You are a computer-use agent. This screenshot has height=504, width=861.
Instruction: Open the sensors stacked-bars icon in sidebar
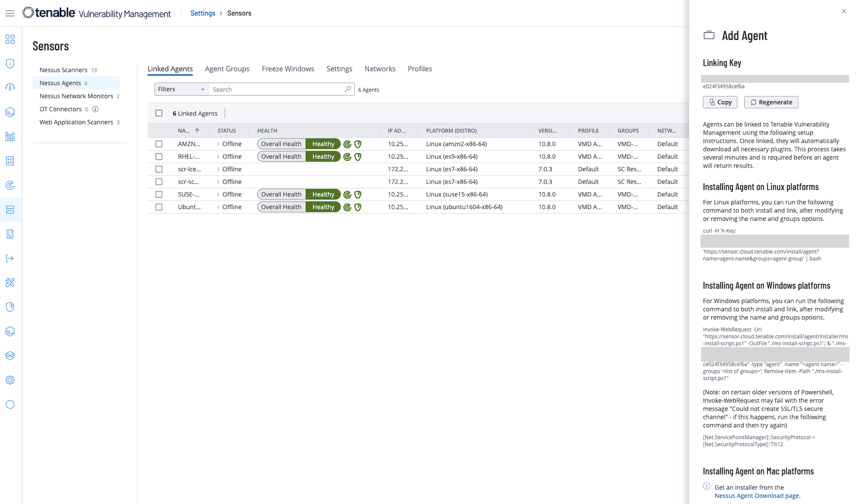[10, 210]
